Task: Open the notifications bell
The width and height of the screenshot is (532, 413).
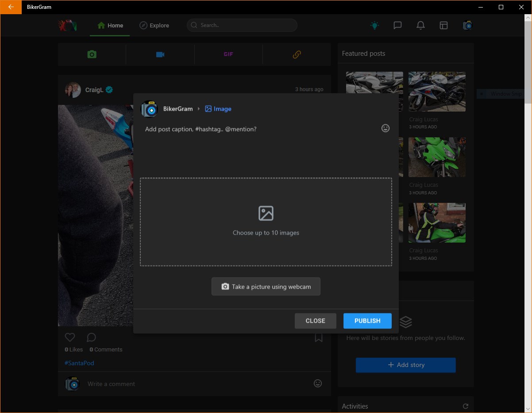Action: (x=420, y=25)
